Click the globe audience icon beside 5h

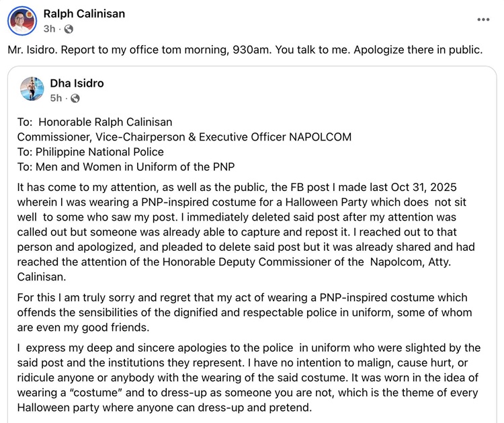pos(75,98)
